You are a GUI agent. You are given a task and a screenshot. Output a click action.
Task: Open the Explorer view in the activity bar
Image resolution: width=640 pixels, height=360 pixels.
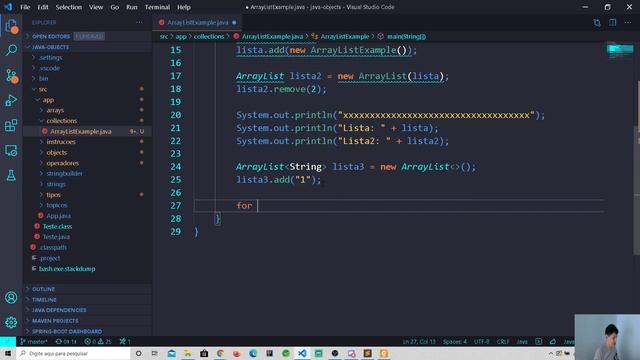point(11,27)
